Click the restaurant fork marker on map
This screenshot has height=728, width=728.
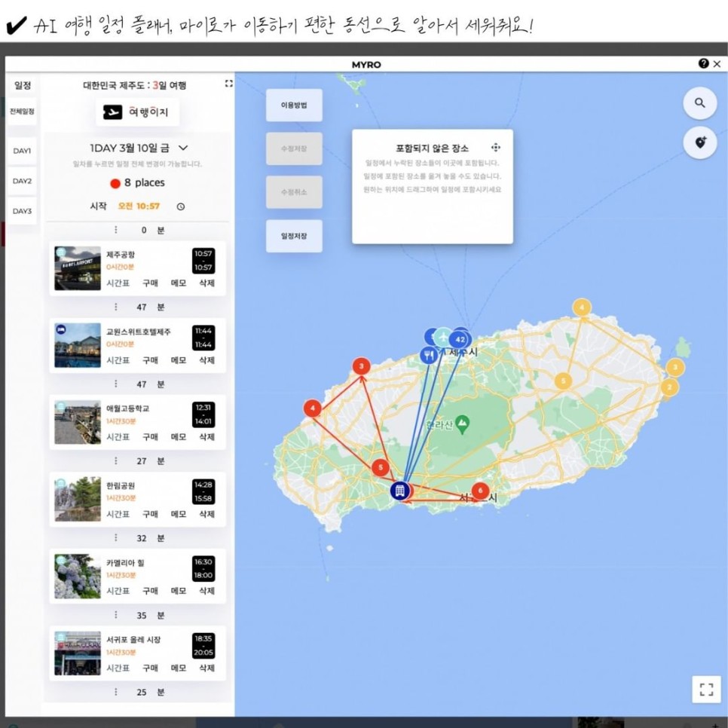coord(429,355)
